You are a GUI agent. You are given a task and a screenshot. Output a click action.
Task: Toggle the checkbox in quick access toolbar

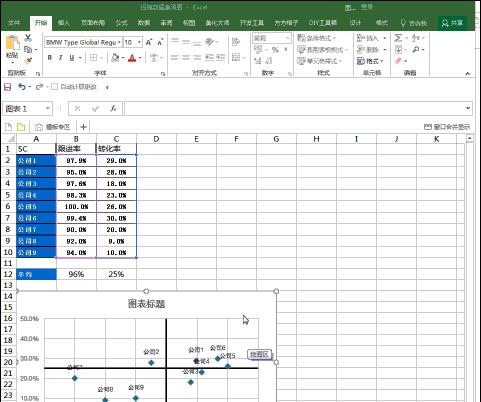[x=54, y=87]
